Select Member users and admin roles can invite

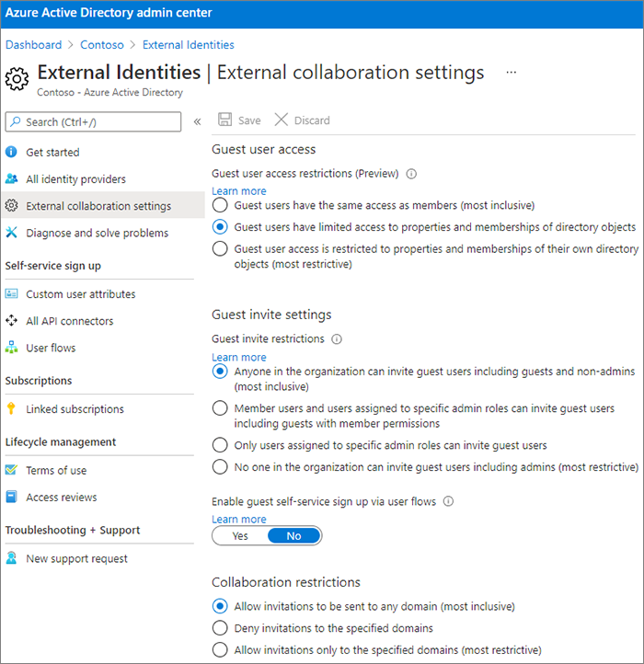pyautogui.click(x=220, y=408)
